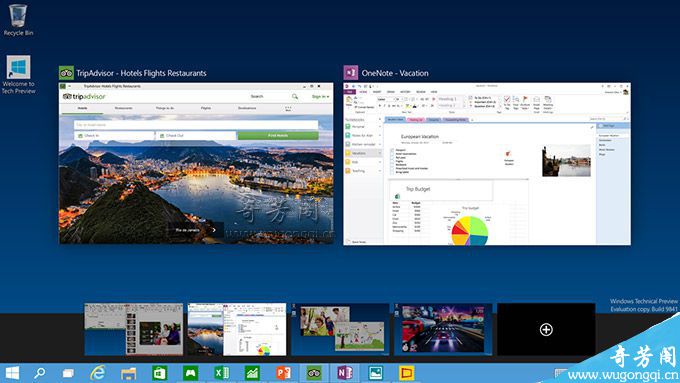This screenshot has width=680, height=383.
Task: Click the TripAdvisor search magnifier icon
Action: [295, 96]
